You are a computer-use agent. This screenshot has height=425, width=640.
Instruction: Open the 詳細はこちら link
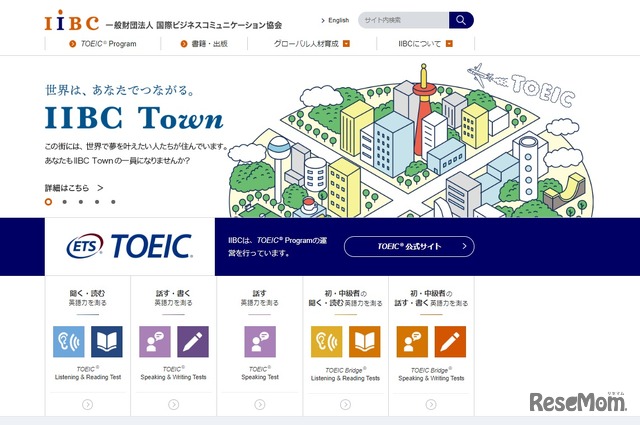pos(74,188)
